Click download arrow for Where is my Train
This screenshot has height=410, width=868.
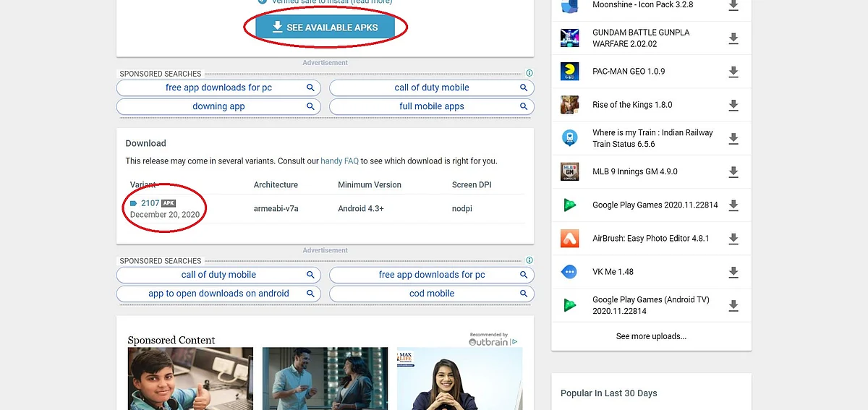click(x=733, y=139)
